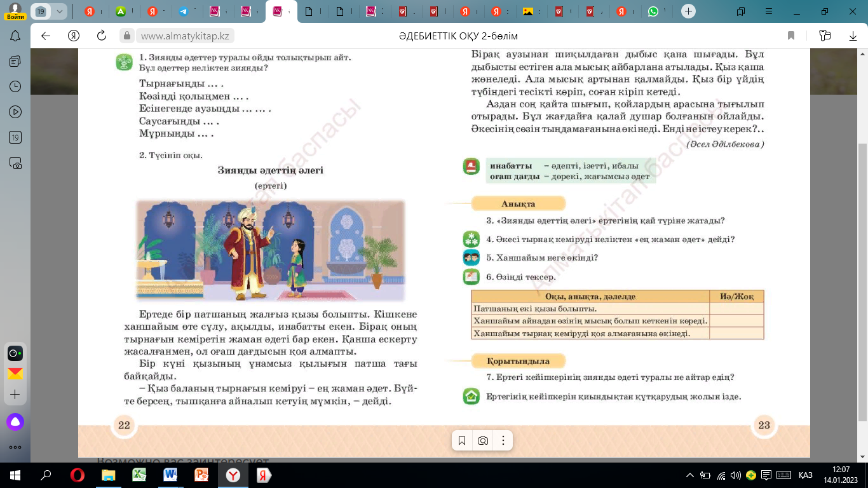Click the Иә/Жоқ cell for 'Патшаның екі қызы болыпты'

[x=736, y=309]
